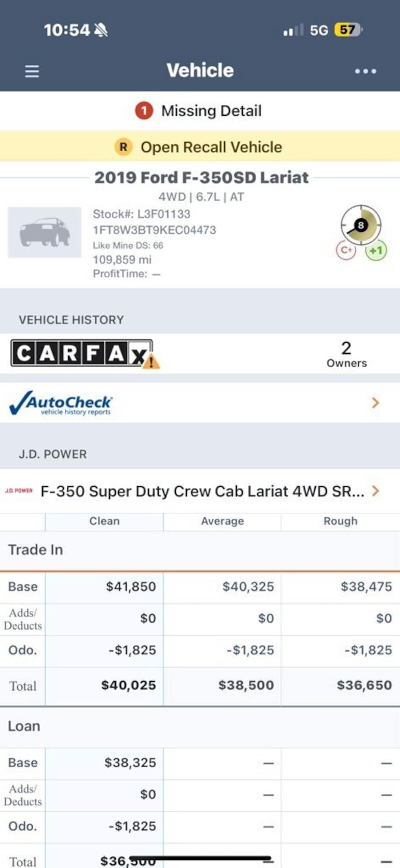Viewport: 400px width, 868px height.
Task: Tap the vehicle placeholder thumbnail
Action: (x=45, y=232)
